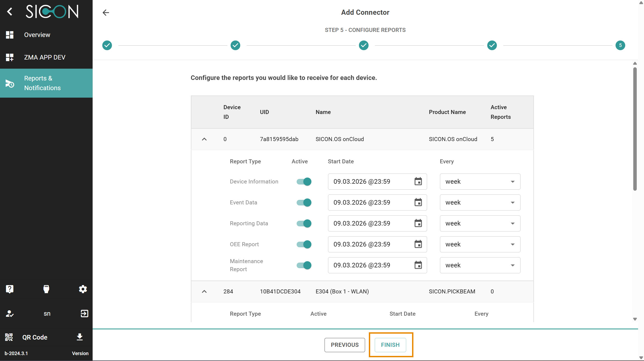Collapse sidebar using chevron near SICON logo
This screenshot has width=644, height=361.
coord(10,12)
